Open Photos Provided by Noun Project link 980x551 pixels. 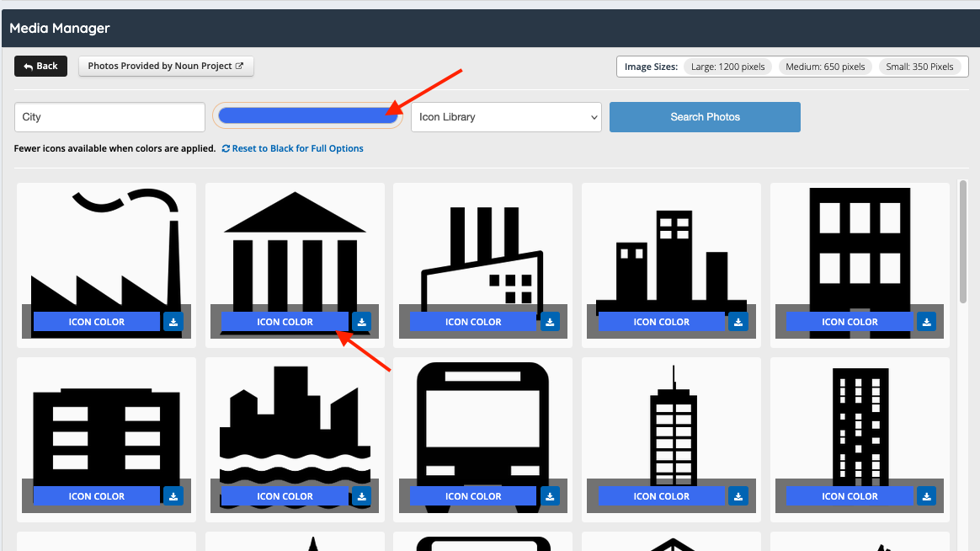coord(166,67)
